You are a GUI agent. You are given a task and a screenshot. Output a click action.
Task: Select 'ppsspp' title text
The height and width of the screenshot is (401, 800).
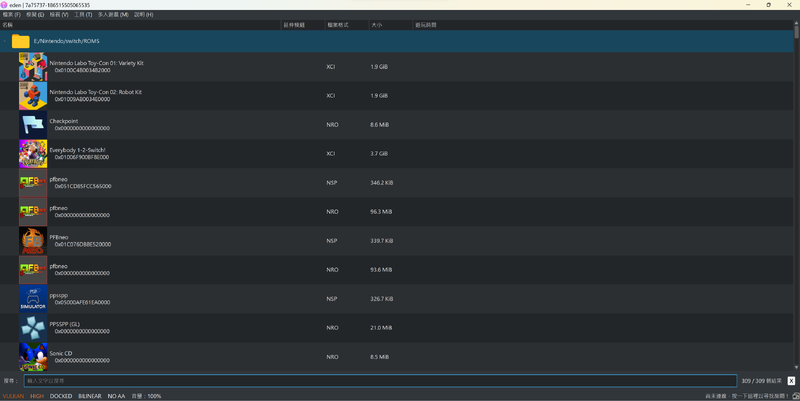[59, 295]
